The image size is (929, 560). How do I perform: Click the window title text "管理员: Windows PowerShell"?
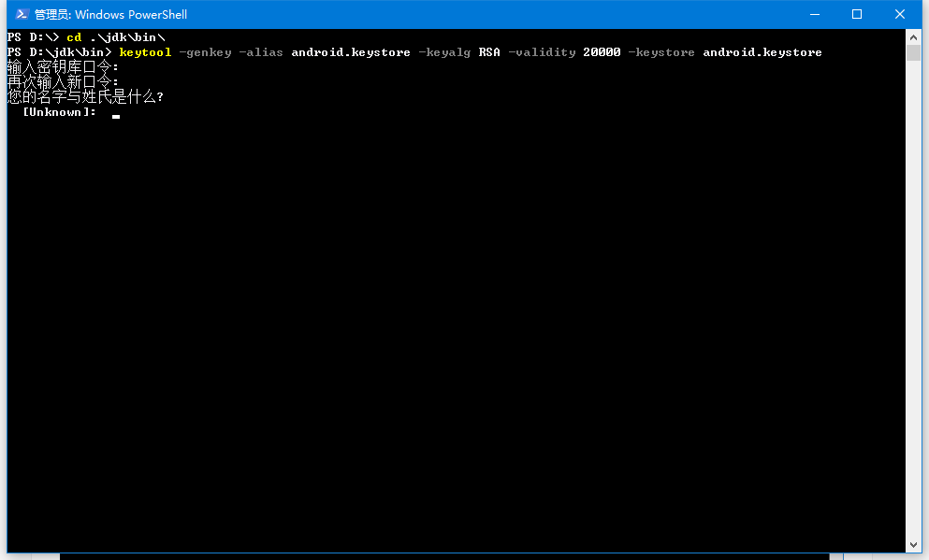(x=110, y=15)
